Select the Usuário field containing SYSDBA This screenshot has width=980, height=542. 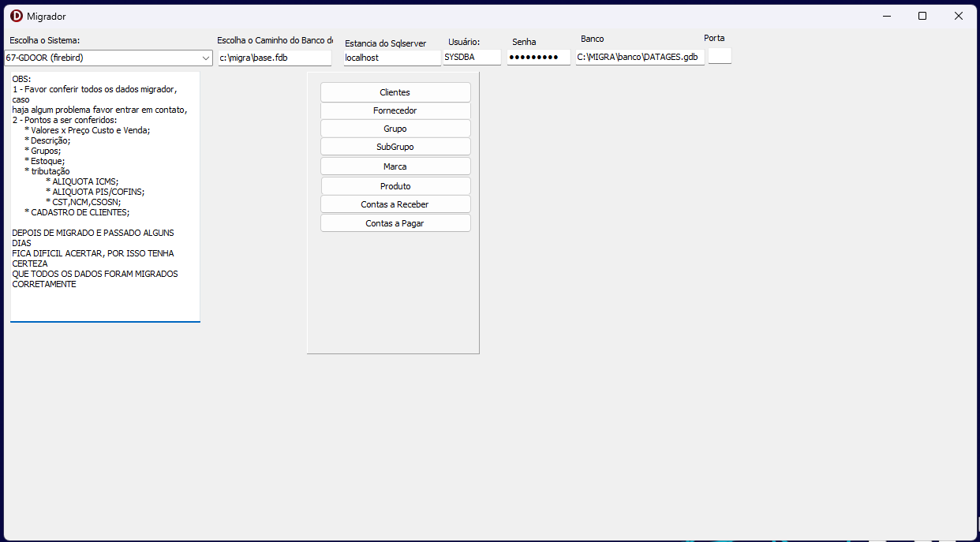(472, 57)
